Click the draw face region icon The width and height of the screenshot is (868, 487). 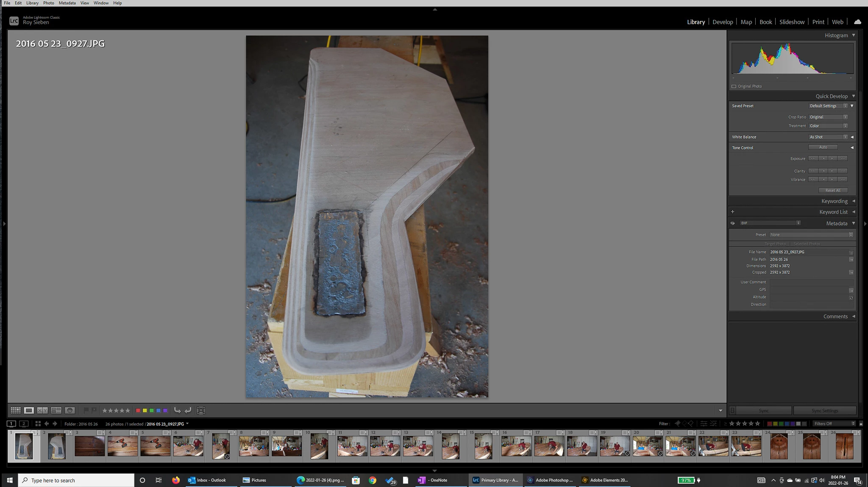point(201,410)
